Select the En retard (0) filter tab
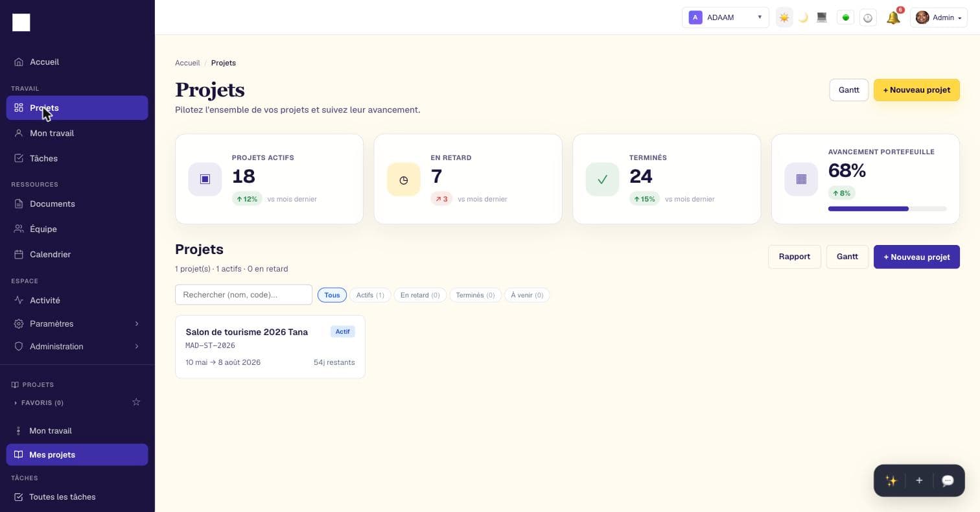 coord(420,295)
